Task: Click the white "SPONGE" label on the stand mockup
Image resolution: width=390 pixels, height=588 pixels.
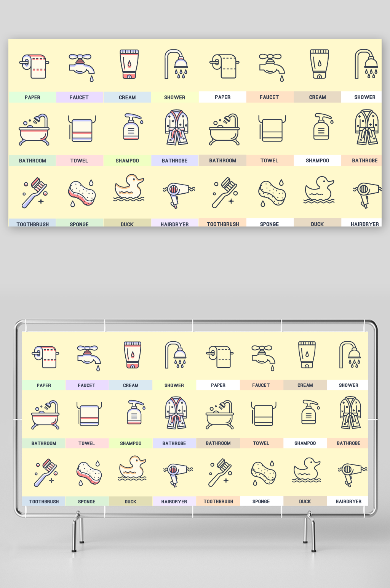Action: [x=261, y=501]
